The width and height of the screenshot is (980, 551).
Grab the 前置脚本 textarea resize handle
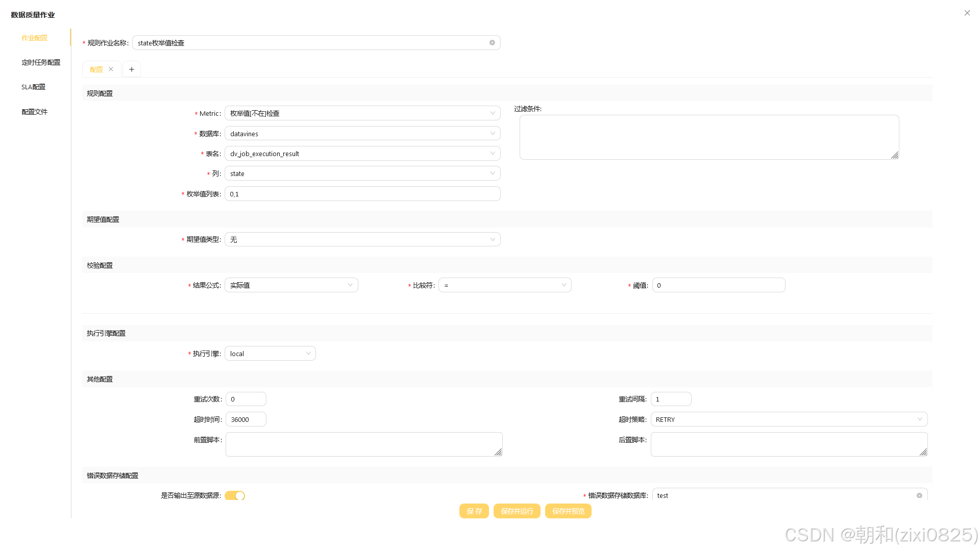tap(498, 453)
